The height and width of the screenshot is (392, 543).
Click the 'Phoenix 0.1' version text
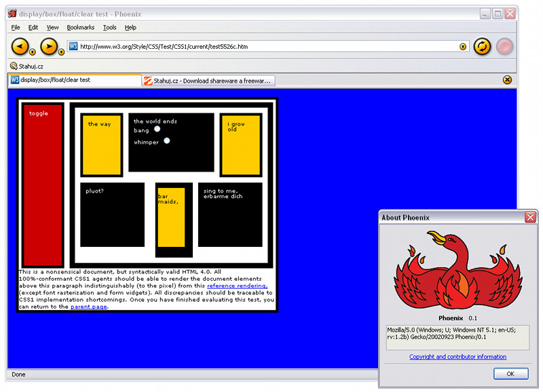(x=457, y=318)
